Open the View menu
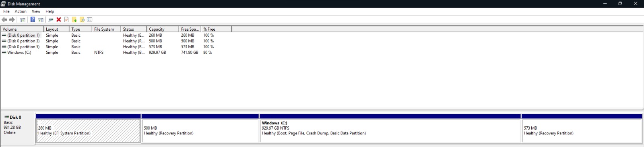The image size is (644, 147). tap(36, 11)
